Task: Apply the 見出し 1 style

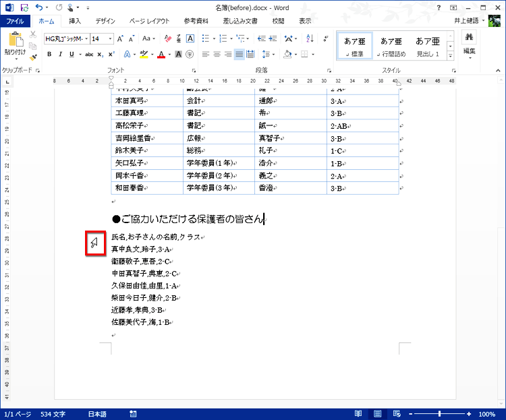Action: point(428,46)
